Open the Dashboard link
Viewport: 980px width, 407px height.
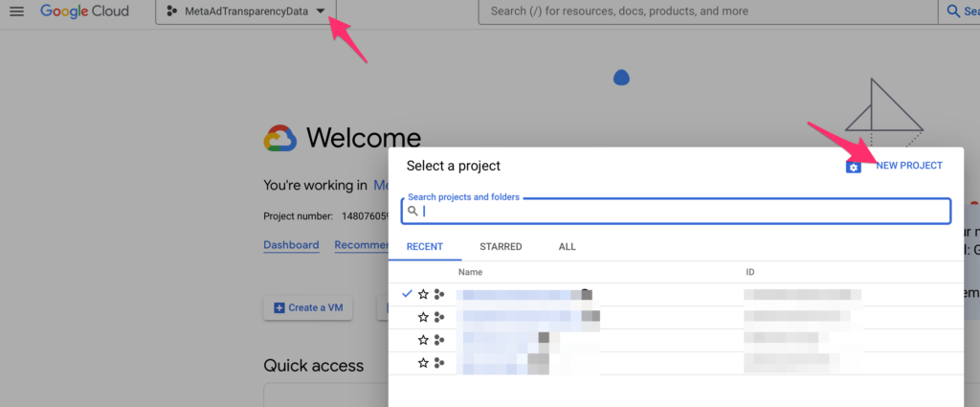291,245
